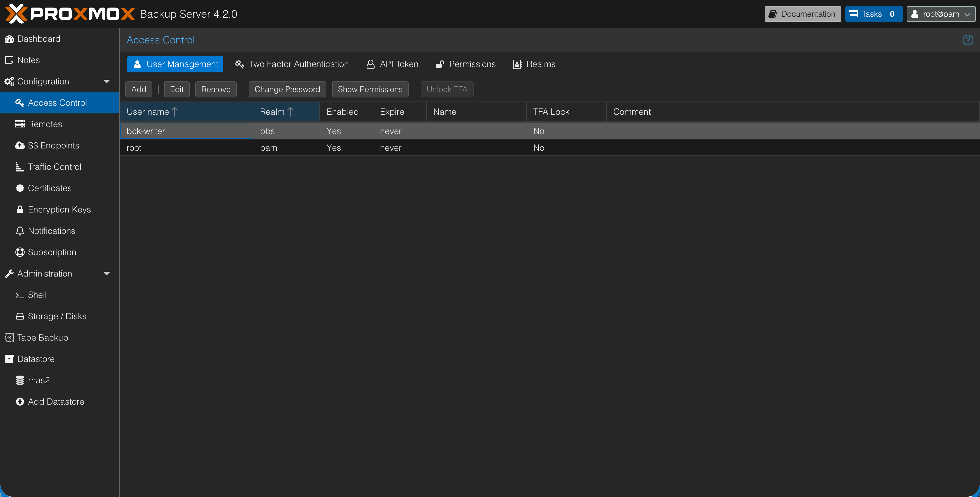Click the Add user button
The height and width of the screenshot is (497, 980).
tap(139, 89)
